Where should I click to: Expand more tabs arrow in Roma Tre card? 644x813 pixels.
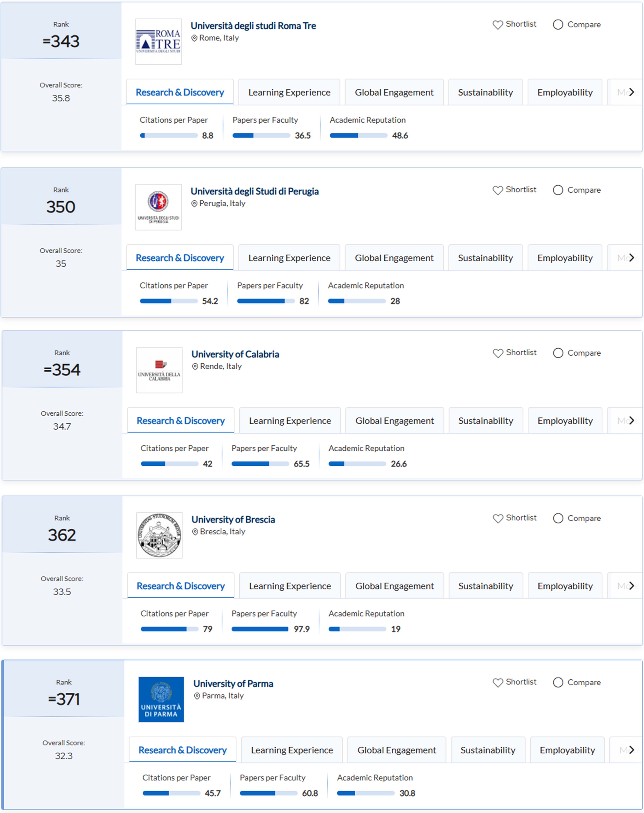pyautogui.click(x=632, y=92)
